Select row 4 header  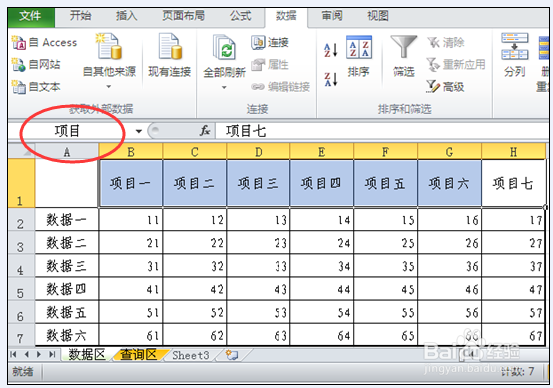tap(21, 266)
